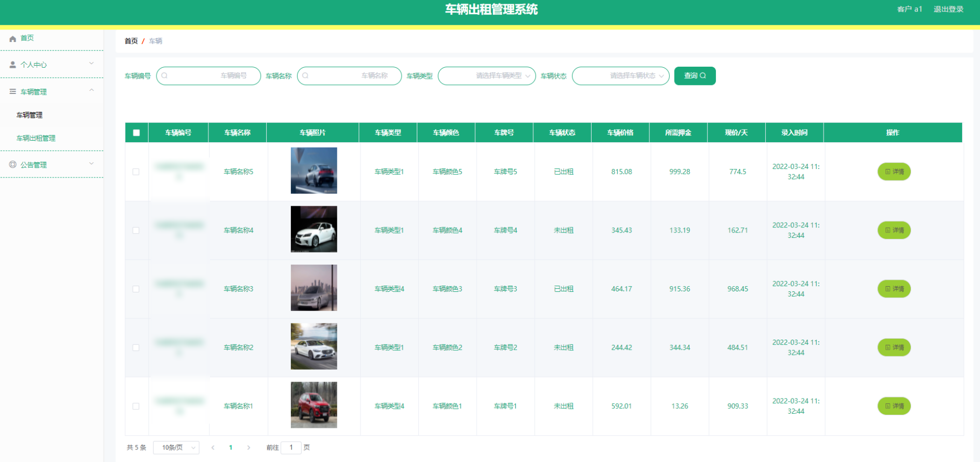Click the 车辆状态 column header
This screenshot has height=462, width=980.
pos(562,133)
